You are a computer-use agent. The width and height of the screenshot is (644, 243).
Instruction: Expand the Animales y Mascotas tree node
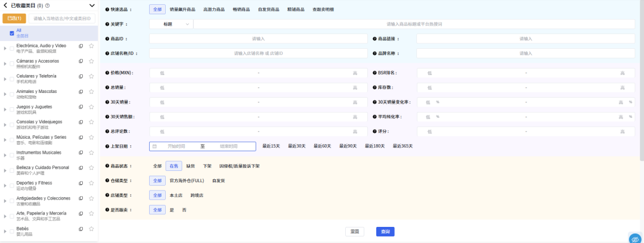pyautogui.click(x=5, y=94)
